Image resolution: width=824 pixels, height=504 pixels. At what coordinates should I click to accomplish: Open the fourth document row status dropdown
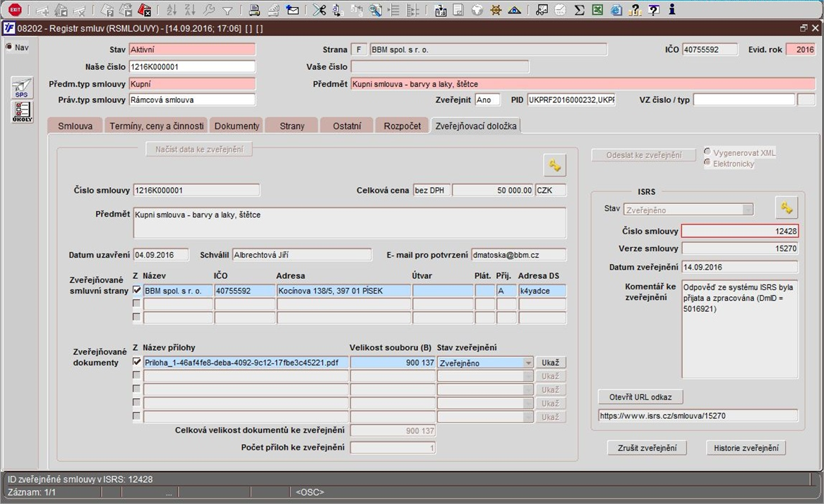[528, 404]
